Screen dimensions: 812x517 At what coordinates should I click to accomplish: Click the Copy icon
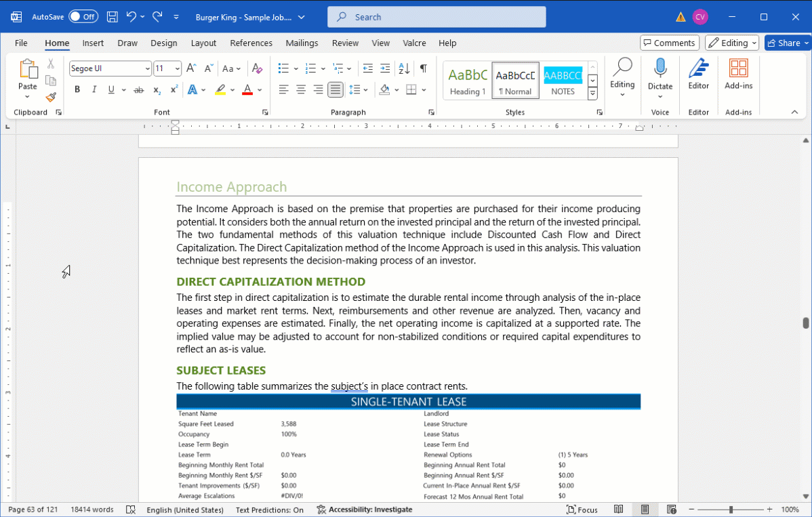coord(51,80)
